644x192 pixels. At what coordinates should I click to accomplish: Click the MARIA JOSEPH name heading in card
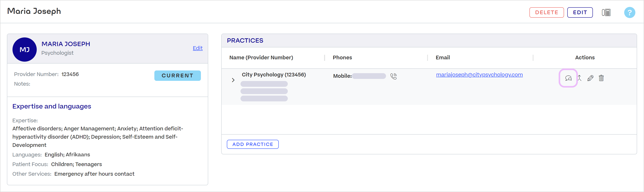pyautogui.click(x=66, y=44)
